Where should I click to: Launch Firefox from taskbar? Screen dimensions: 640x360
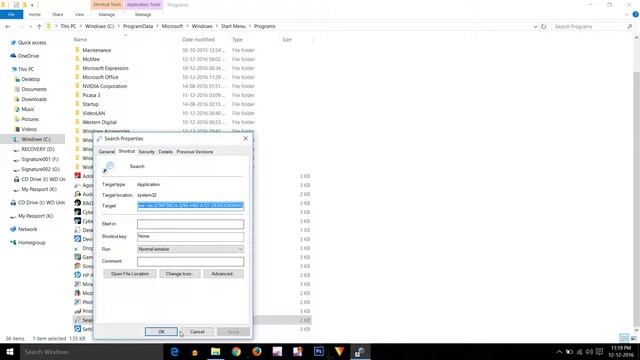click(256, 352)
